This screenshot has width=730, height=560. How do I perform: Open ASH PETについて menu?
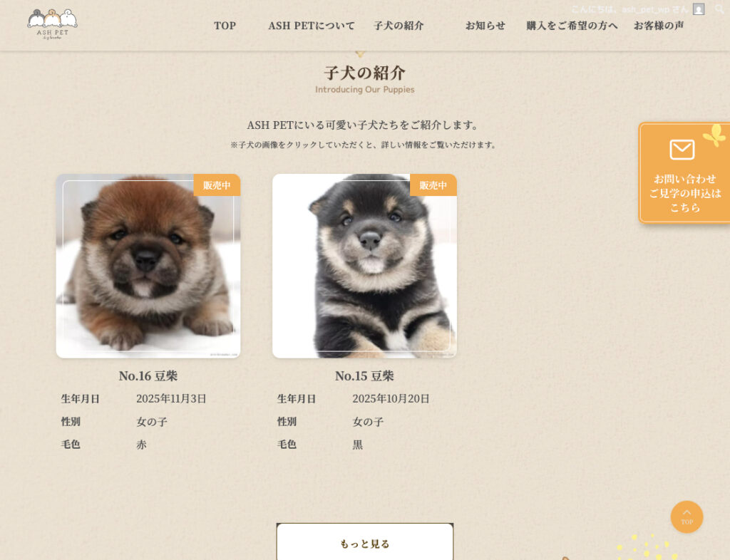[312, 26]
